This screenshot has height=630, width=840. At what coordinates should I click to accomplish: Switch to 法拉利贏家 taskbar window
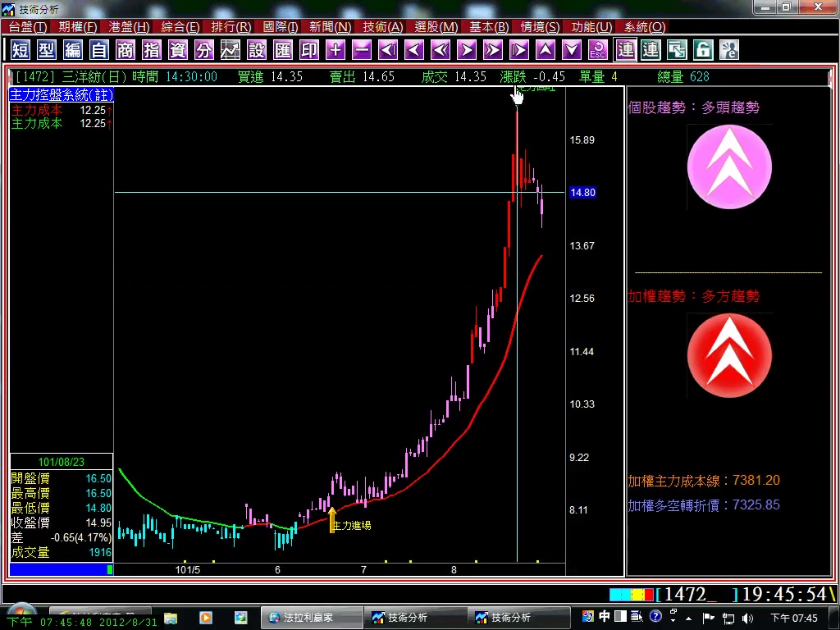(312, 618)
